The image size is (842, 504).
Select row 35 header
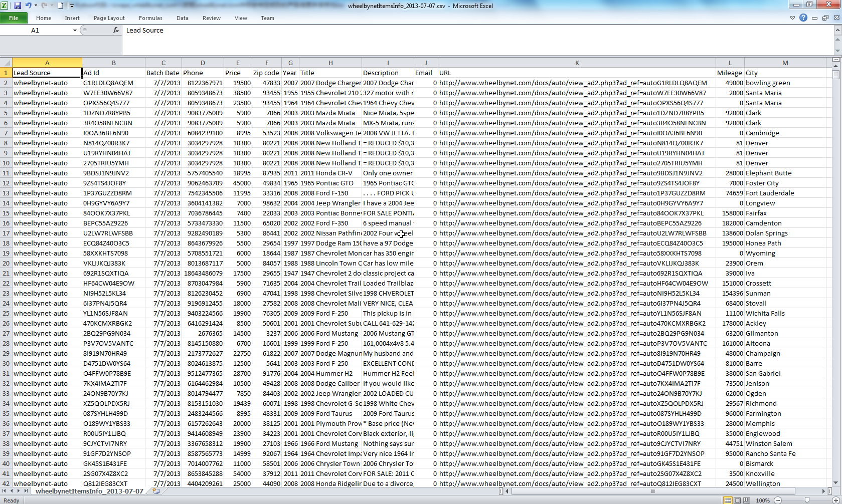click(x=6, y=413)
